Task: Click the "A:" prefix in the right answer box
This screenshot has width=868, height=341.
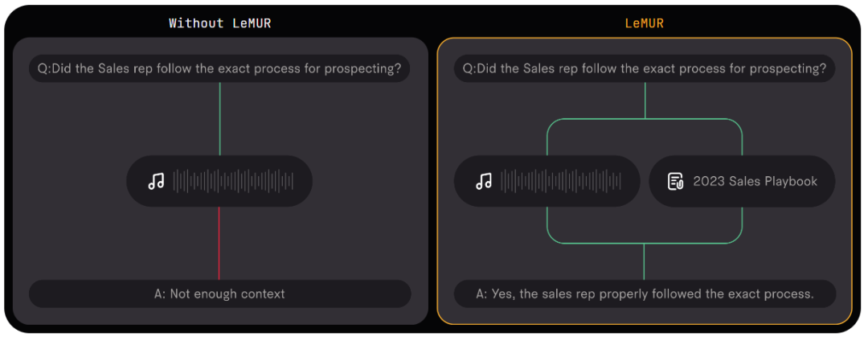Action: [481, 294]
